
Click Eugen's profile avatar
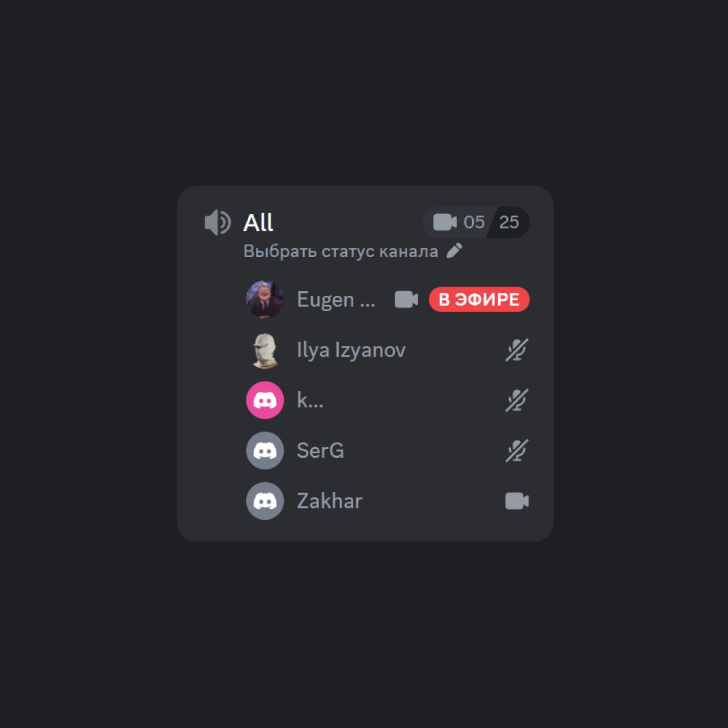tap(265, 299)
